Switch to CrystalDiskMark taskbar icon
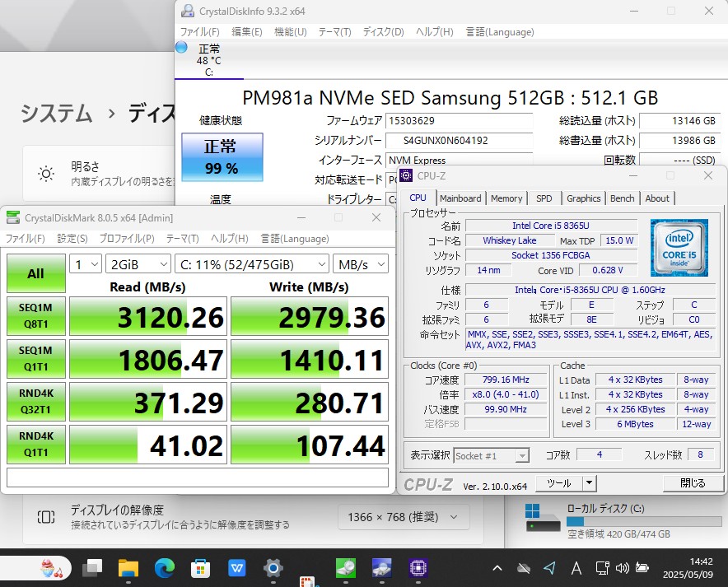The image size is (728, 587). pyautogui.click(x=345, y=567)
